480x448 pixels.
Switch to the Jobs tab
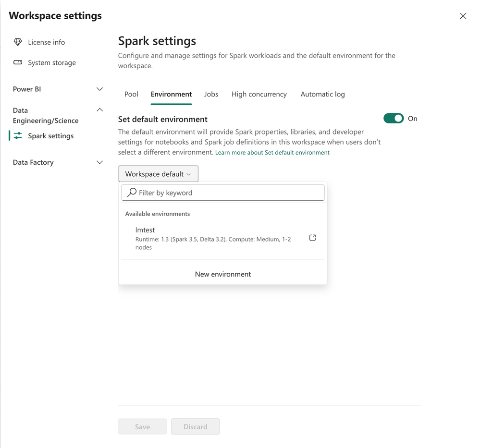tap(211, 94)
